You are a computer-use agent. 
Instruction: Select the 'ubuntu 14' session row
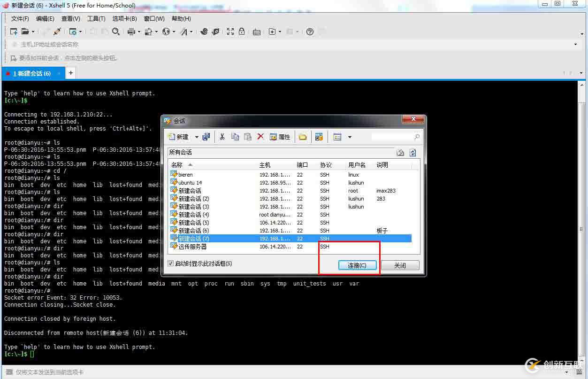point(290,183)
